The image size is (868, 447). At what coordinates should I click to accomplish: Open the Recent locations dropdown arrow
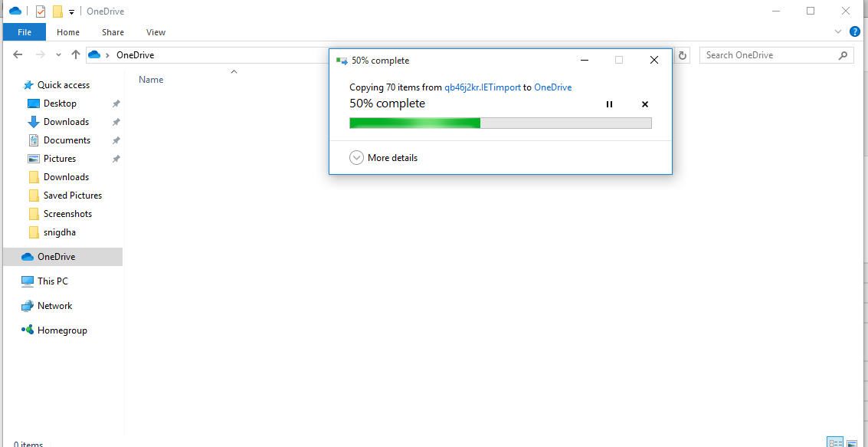tap(59, 55)
